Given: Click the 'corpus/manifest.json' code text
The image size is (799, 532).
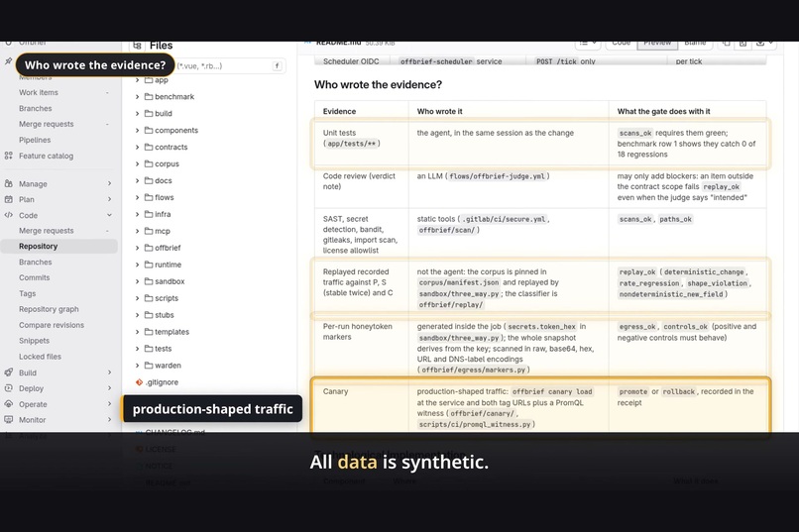Looking at the screenshot, I should 459,282.
